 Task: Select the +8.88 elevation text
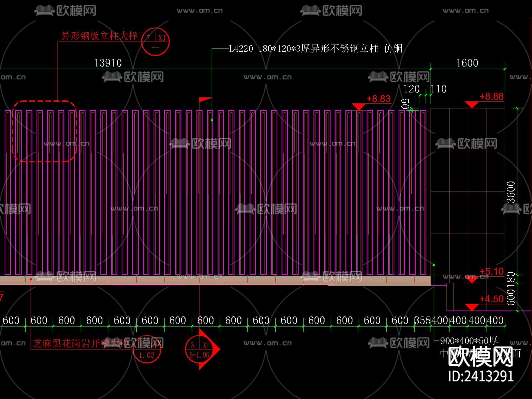point(491,96)
